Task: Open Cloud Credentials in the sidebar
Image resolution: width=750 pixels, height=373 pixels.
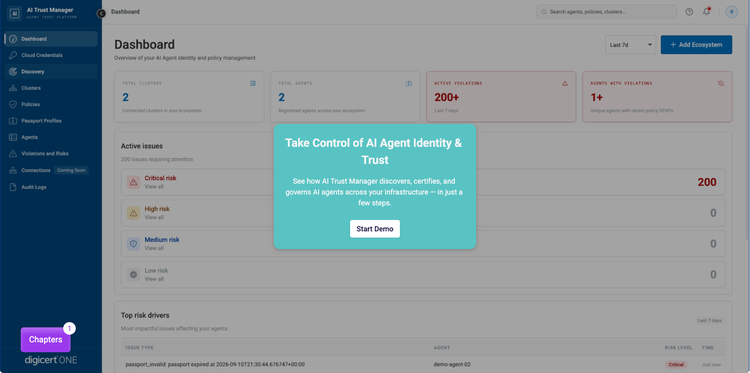Action: pos(51,55)
